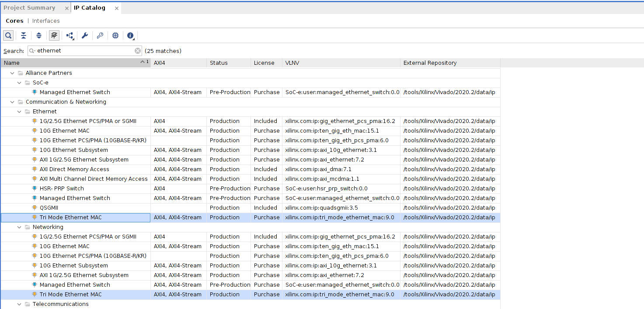Switch to the Cores view

pyautogui.click(x=14, y=21)
